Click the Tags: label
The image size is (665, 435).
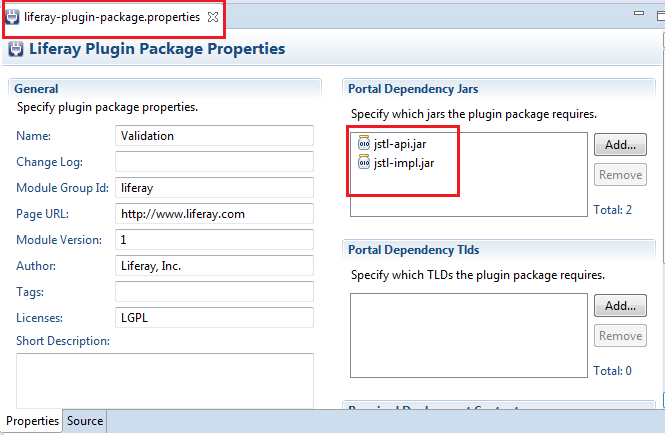30,292
